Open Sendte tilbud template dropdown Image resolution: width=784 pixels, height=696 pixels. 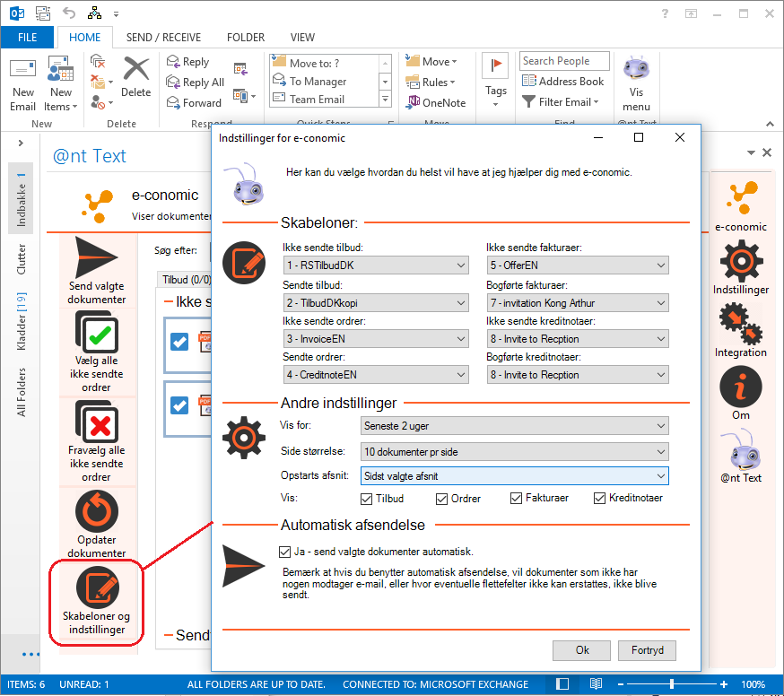coord(376,302)
